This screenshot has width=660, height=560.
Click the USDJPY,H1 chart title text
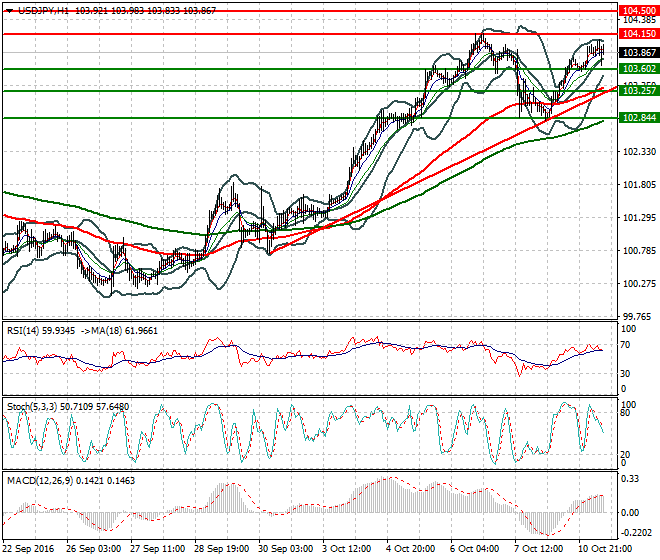click(44, 11)
